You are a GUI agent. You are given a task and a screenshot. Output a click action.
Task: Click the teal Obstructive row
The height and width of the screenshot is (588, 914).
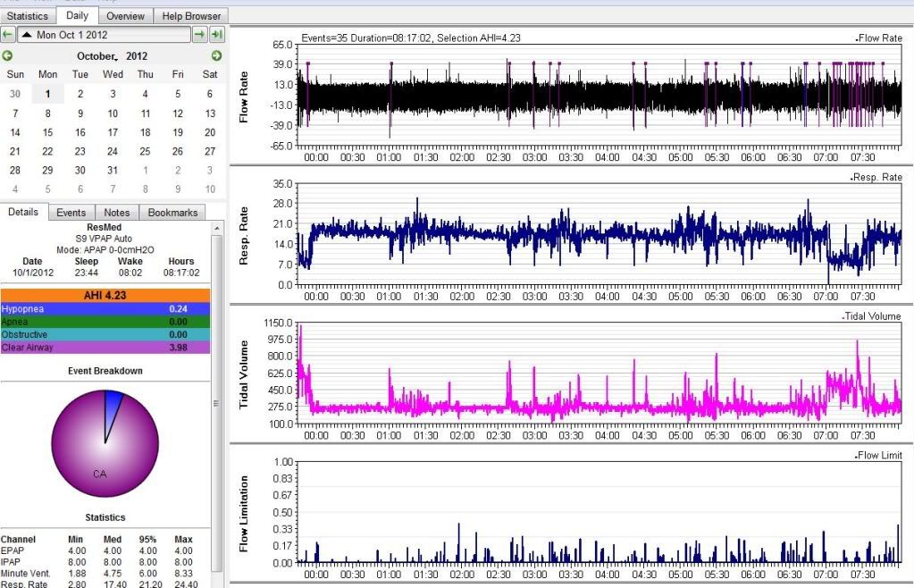105,334
